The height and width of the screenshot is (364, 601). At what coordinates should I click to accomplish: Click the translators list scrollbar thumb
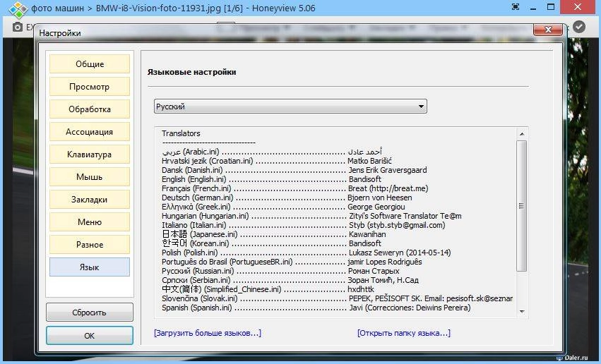(522, 206)
